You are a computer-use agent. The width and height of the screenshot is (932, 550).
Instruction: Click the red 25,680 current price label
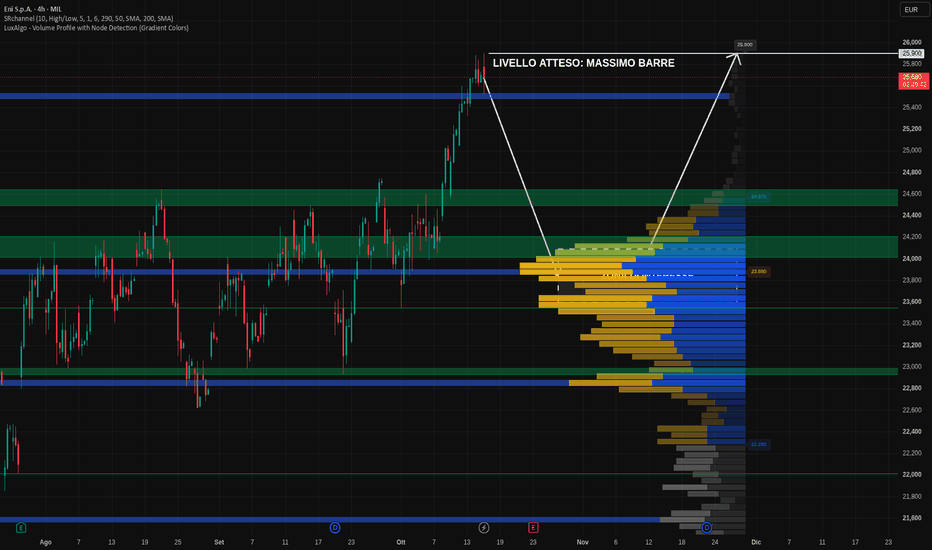click(913, 81)
